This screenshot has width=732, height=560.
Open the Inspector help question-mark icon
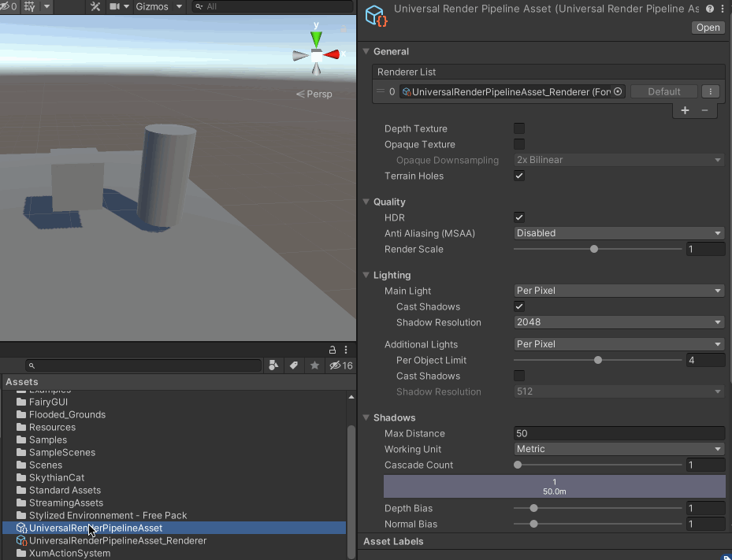click(710, 9)
